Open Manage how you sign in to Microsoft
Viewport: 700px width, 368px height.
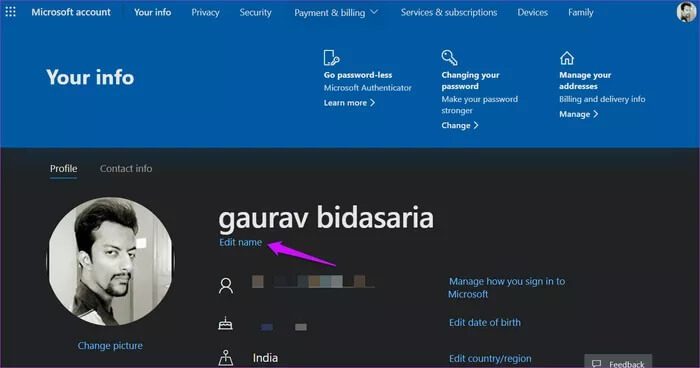507,288
